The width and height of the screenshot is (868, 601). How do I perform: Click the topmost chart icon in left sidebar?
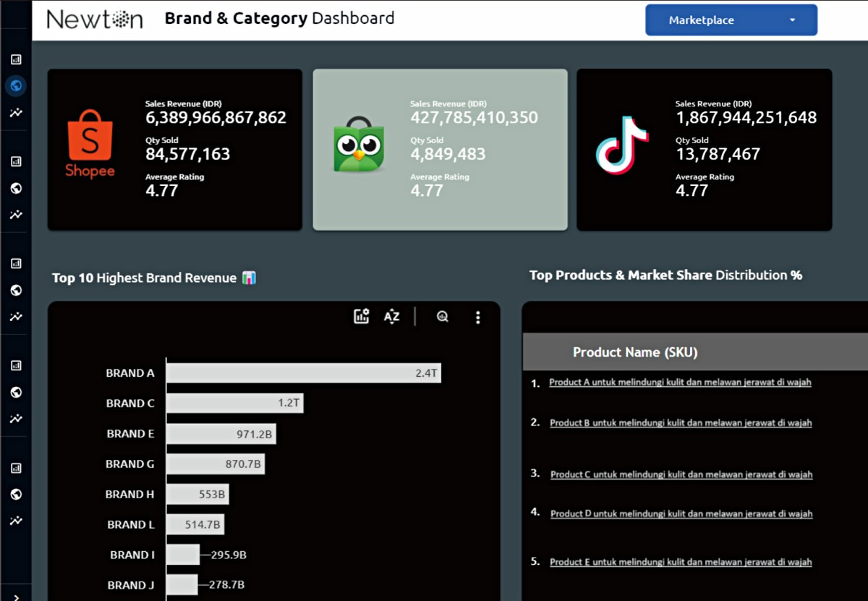[16, 59]
